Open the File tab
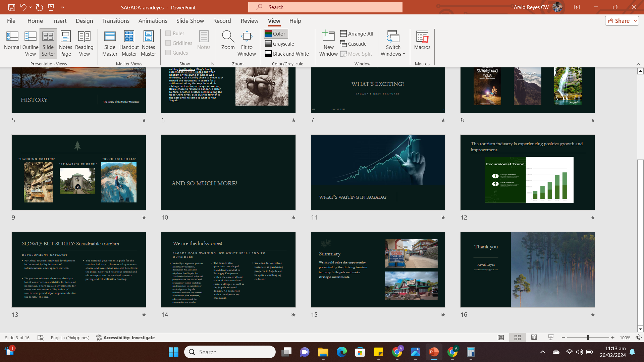644x362 pixels. point(11,21)
